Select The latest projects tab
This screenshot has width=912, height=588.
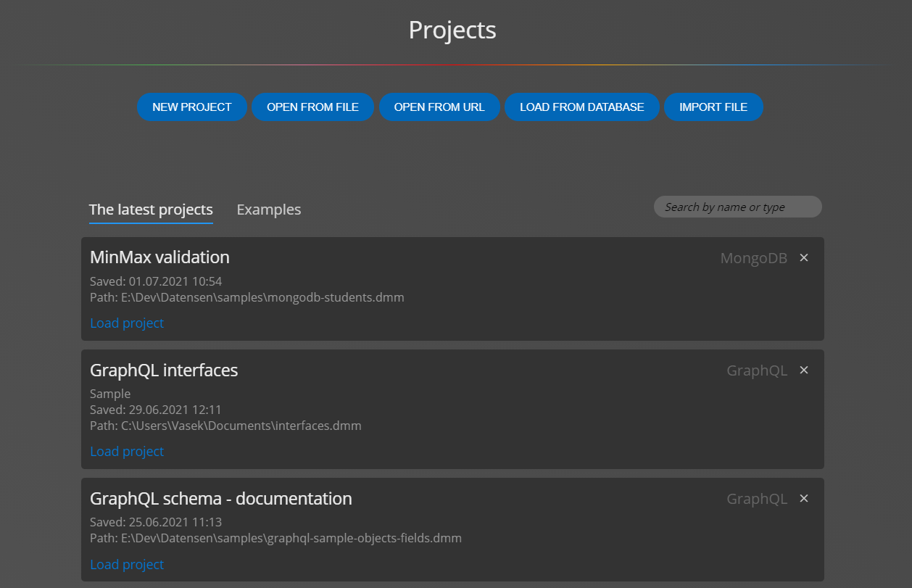(x=151, y=209)
